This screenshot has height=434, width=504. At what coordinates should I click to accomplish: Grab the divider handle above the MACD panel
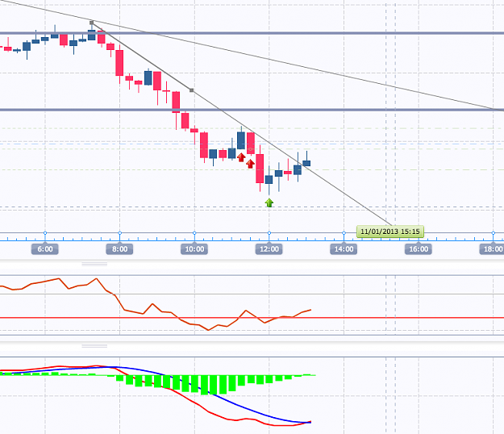[94, 346]
